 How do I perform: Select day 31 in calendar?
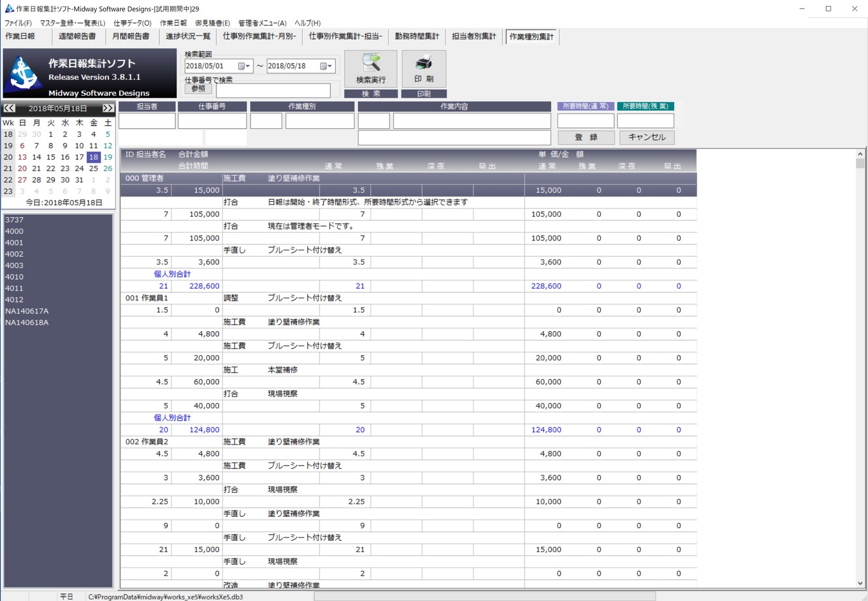[x=79, y=180]
